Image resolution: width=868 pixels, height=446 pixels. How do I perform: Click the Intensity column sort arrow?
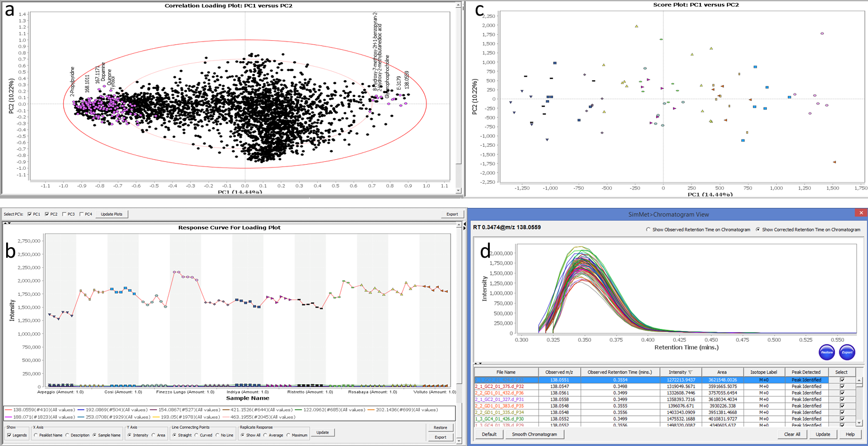(x=690, y=372)
